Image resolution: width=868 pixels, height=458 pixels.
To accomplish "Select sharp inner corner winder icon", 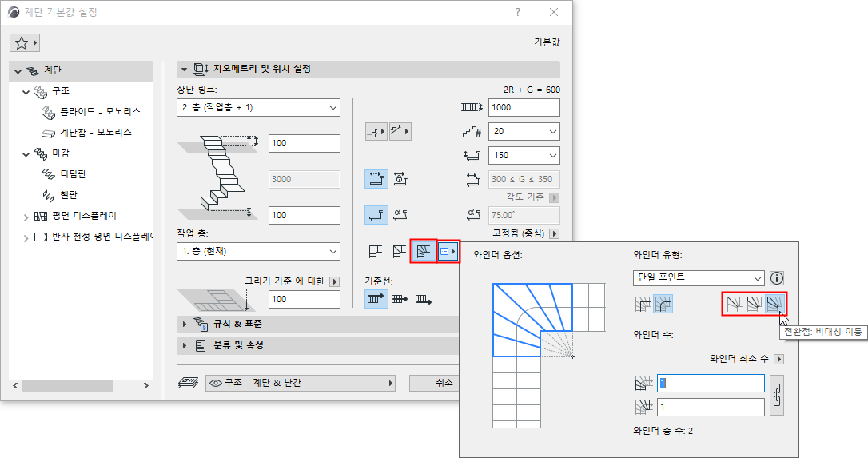I will (643, 304).
